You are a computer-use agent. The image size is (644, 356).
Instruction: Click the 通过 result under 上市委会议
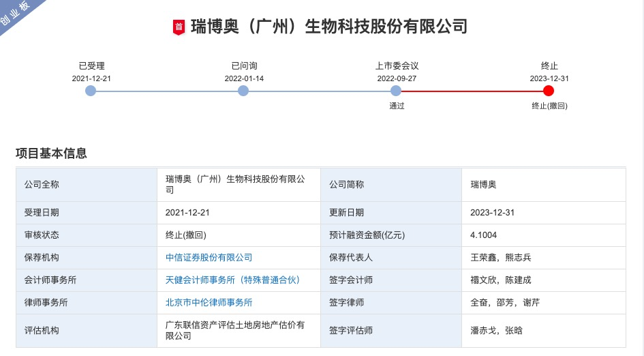[x=397, y=106]
